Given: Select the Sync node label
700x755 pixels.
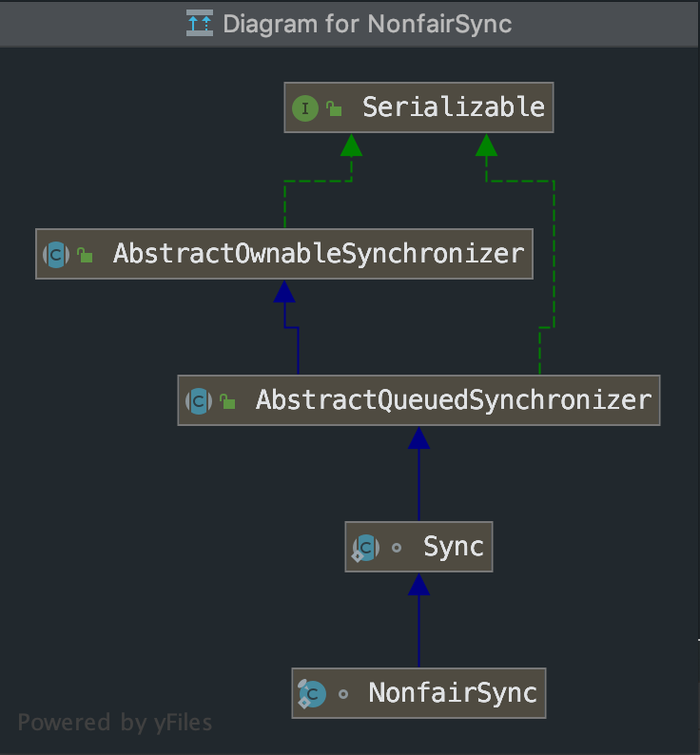Looking at the screenshot, I should pyautogui.click(x=454, y=547).
